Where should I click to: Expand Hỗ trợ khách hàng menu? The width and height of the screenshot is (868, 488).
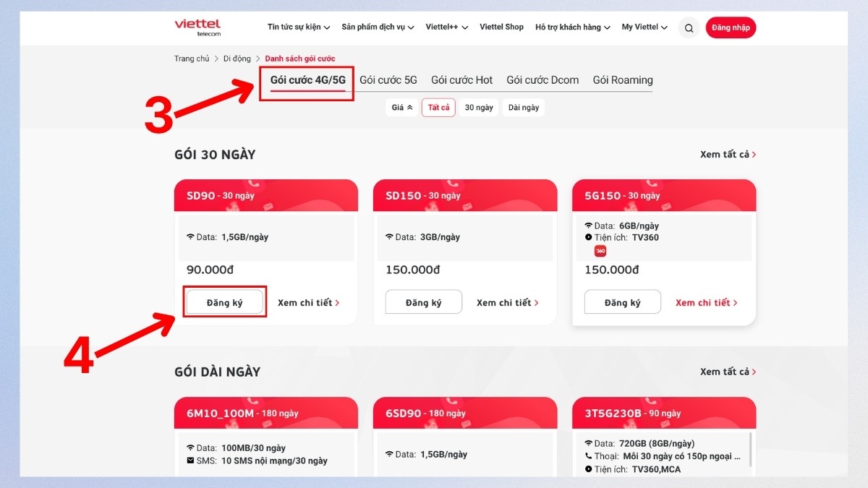573,27
